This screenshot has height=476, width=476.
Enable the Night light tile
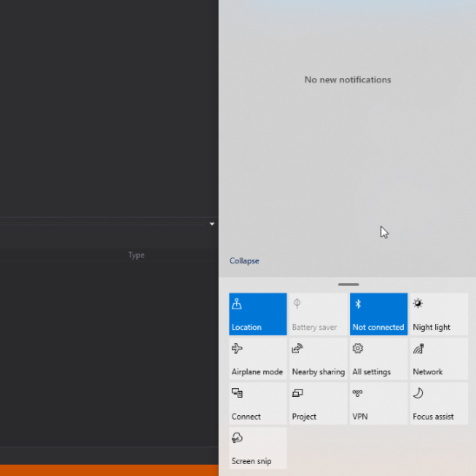439,314
